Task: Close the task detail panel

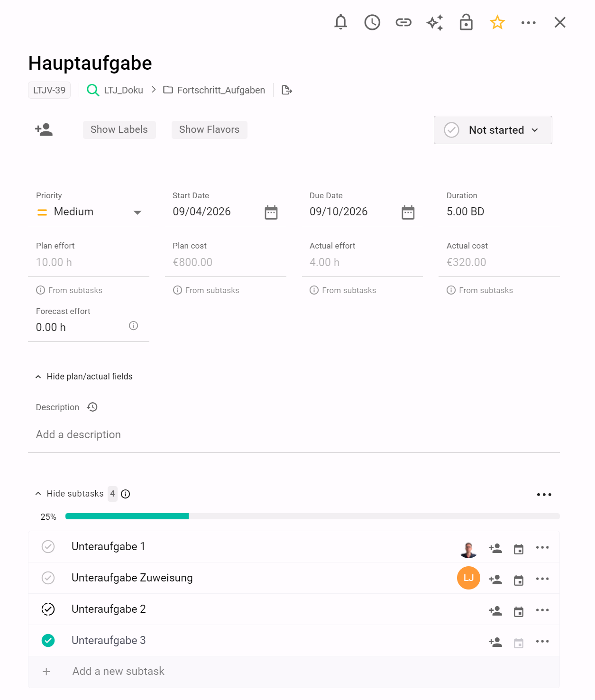Action: (x=560, y=22)
